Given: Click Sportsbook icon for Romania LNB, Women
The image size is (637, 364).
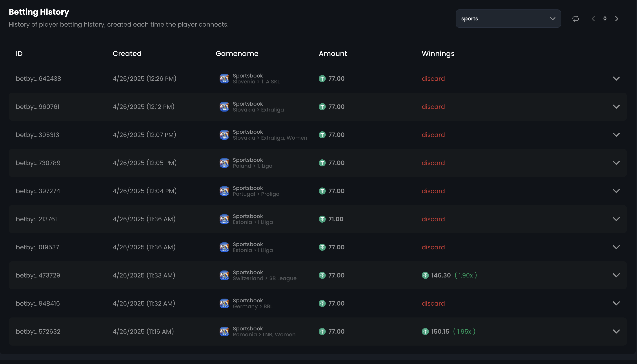Looking at the screenshot, I should pos(224,332).
